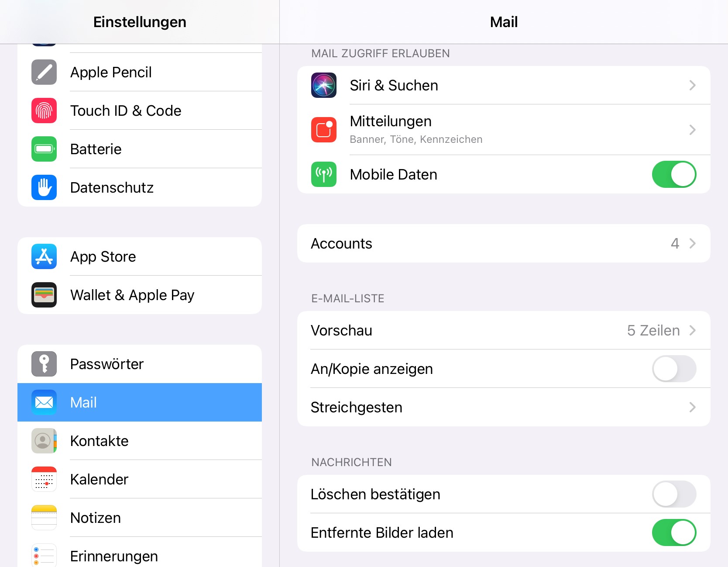Open Kalender settings
Screen dimensions: 728x567
point(140,479)
